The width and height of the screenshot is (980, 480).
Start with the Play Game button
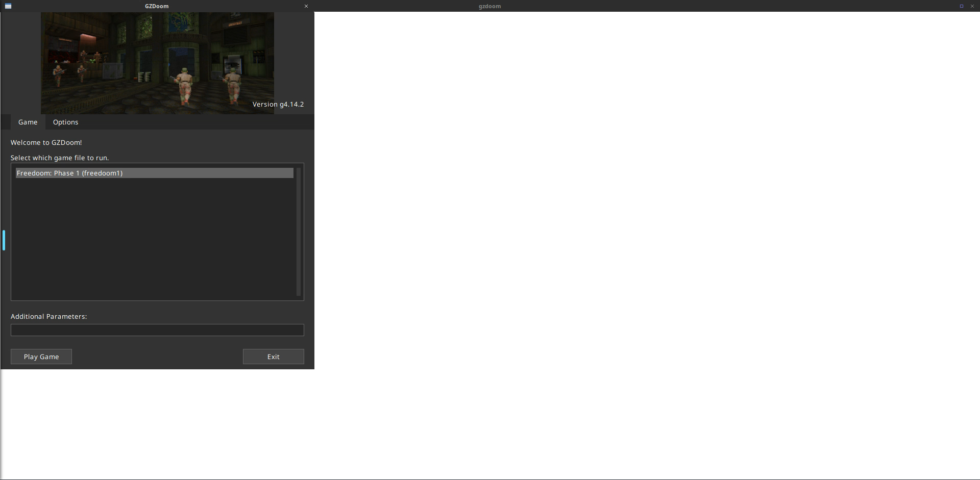[41, 357]
